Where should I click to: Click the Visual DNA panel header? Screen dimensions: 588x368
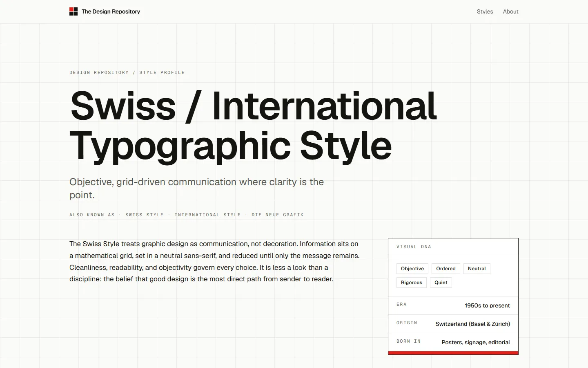coord(453,247)
